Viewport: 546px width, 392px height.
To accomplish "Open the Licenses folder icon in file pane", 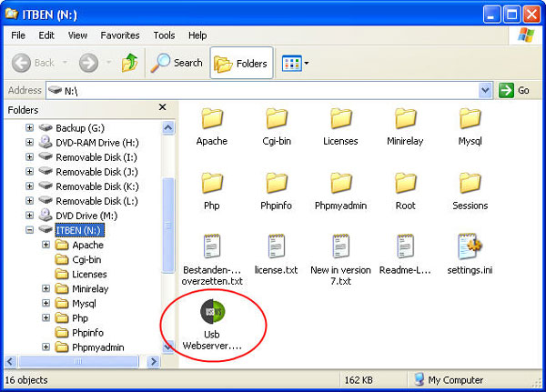I will point(341,118).
